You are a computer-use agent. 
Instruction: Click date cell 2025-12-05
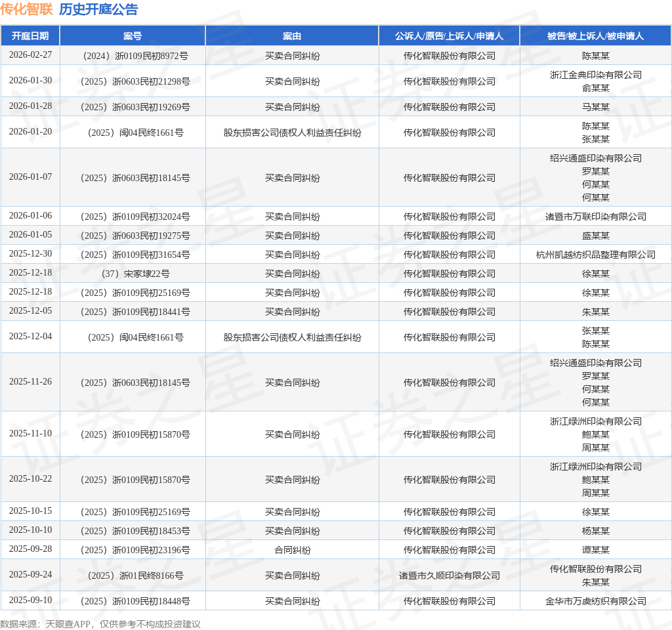tap(30, 310)
